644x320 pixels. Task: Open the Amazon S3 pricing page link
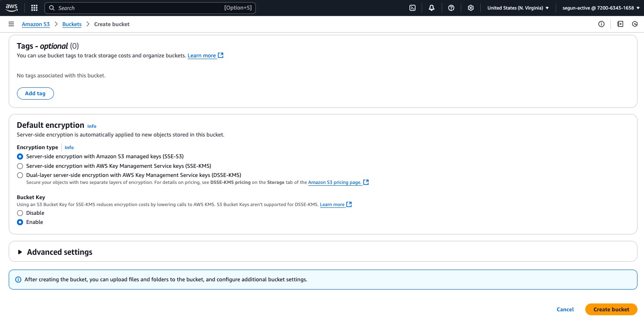pyautogui.click(x=335, y=182)
